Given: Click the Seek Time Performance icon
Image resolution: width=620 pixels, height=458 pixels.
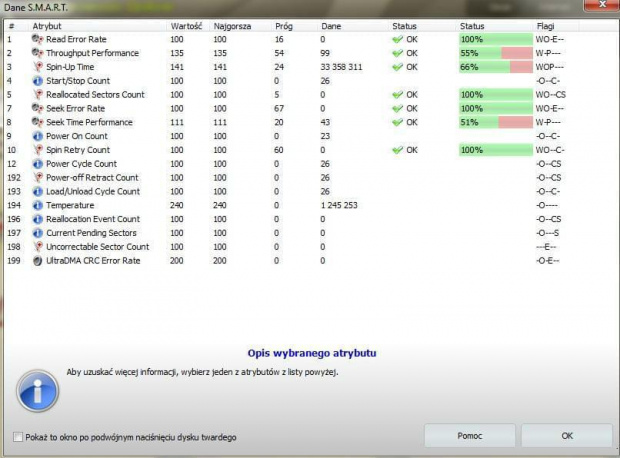Looking at the screenshot, I should coord(38,122).
